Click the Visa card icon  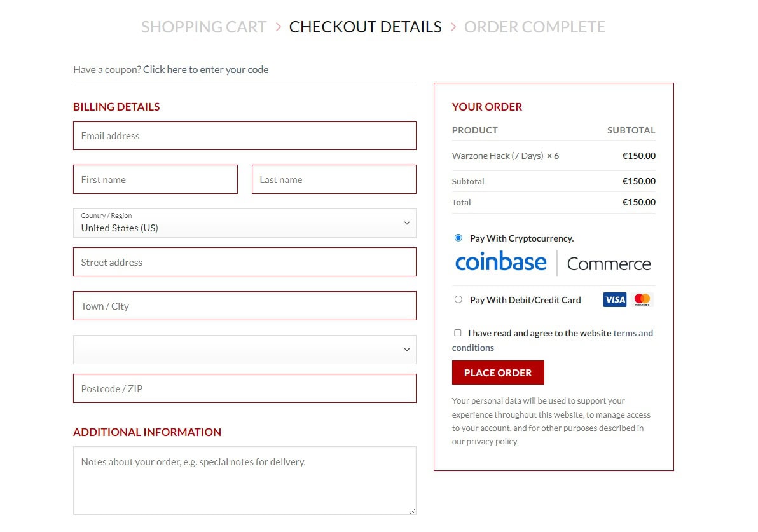point(614,299)
